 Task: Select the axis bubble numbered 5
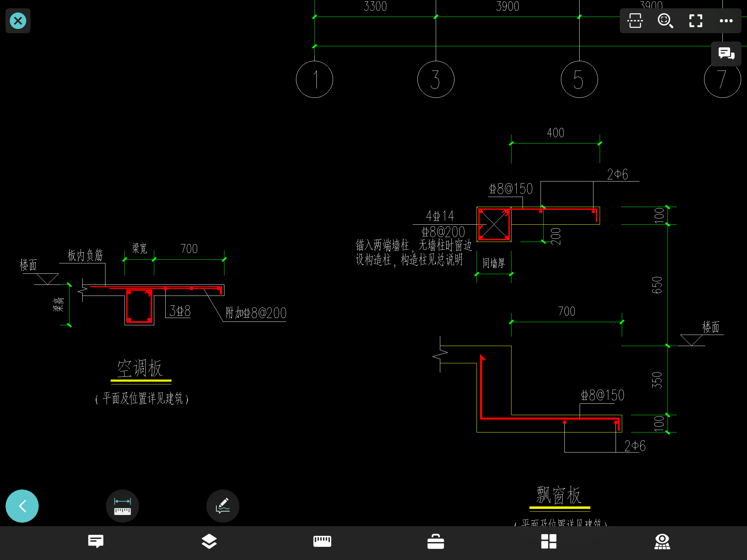(x=579, y=79)
